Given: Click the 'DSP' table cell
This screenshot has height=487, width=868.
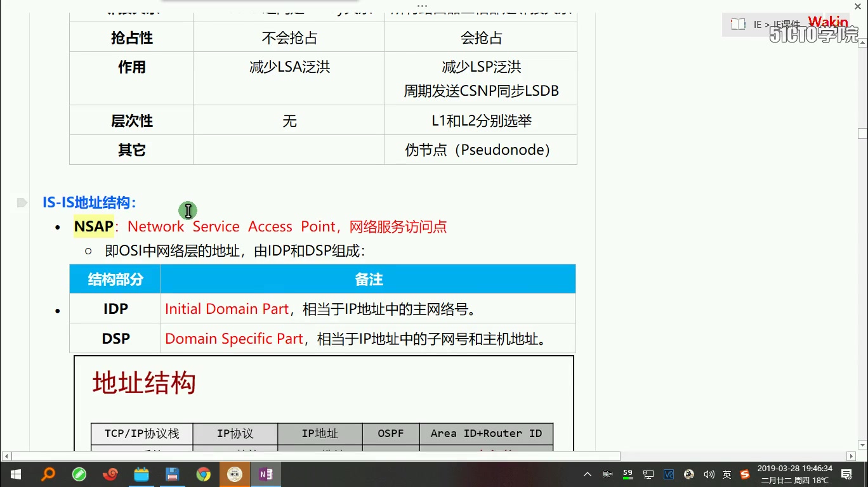Looking at the screenshot, I should click(x=115, y=339).
